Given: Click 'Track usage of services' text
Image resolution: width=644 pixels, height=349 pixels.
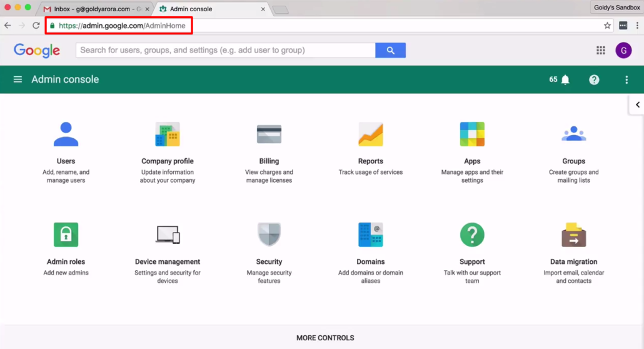Looking at the screenshot, I should point(371,172).
